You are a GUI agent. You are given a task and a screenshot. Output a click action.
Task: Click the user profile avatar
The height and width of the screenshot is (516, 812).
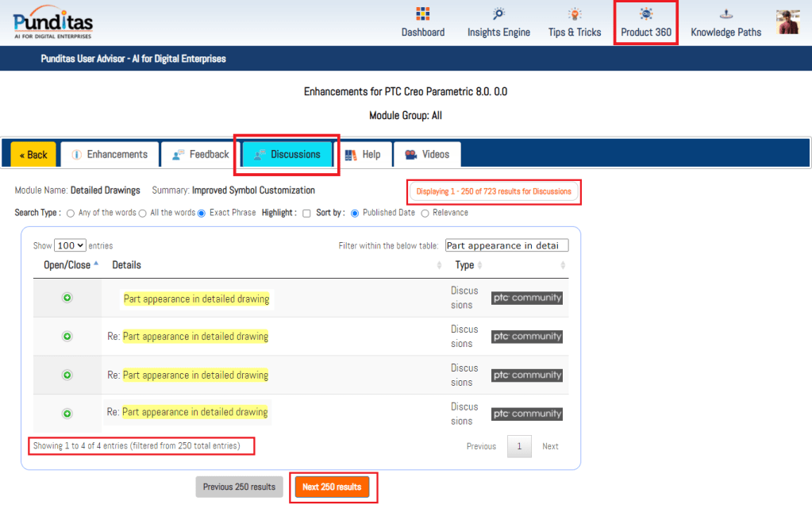point(788,22)
